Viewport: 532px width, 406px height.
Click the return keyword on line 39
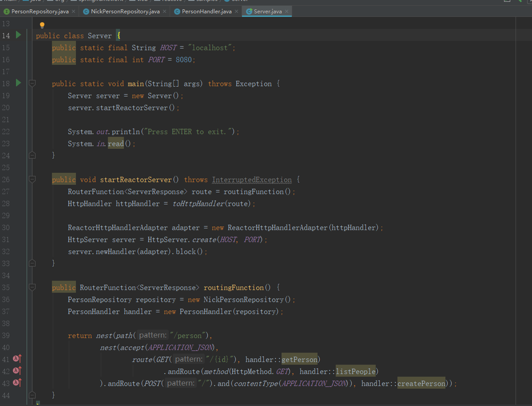tap(80, 336)
